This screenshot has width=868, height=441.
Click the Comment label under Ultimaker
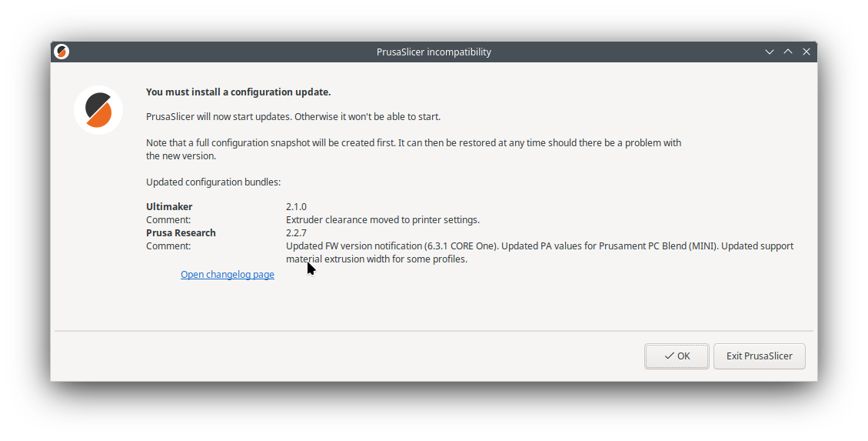168,220
